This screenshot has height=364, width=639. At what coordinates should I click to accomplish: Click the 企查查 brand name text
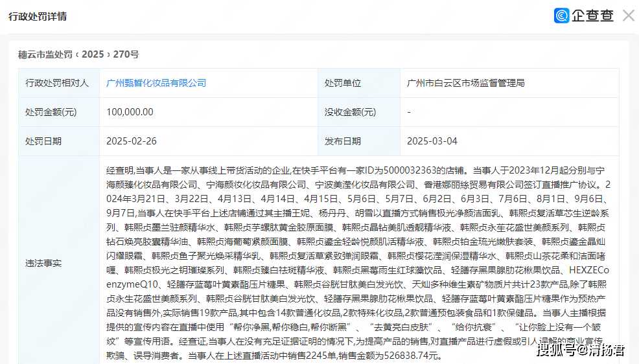tap(592, 16)
